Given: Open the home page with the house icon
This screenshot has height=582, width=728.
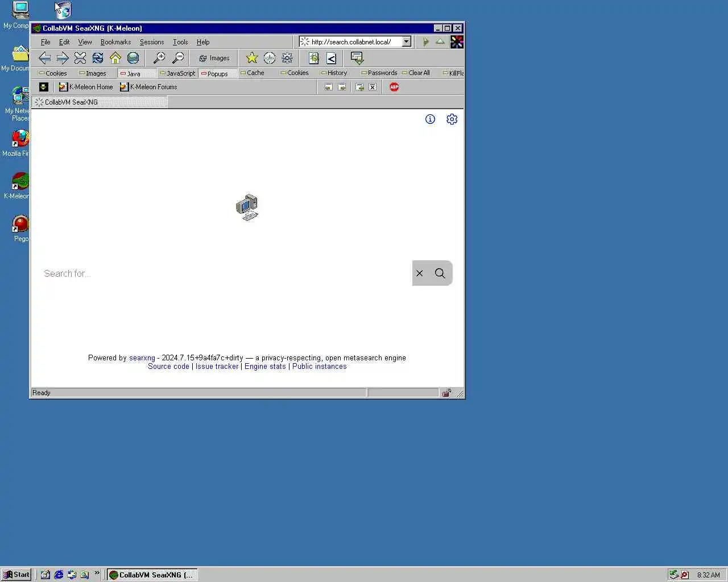Looking at the screenshot, I should pyautogui.click(x=115, y=58).
